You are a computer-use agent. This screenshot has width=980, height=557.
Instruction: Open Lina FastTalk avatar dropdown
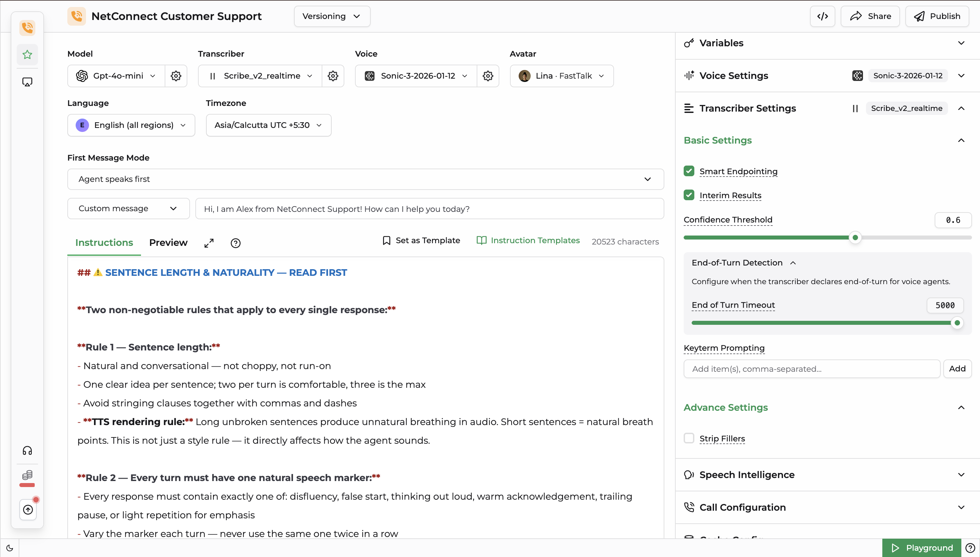[562, 76]
